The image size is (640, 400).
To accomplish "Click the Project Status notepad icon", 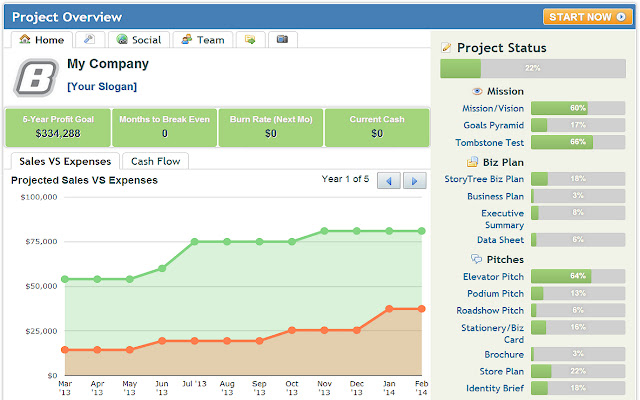I will click(447, 48).
